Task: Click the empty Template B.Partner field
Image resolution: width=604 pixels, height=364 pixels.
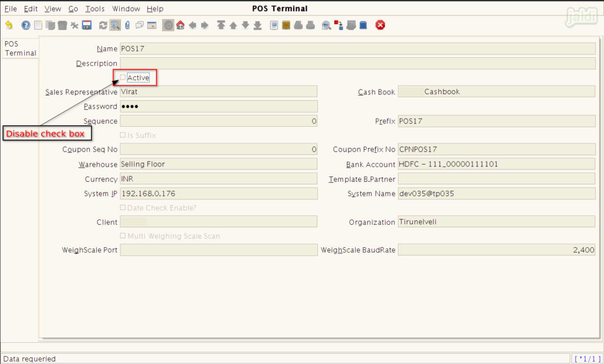Action: click(497, 179)
